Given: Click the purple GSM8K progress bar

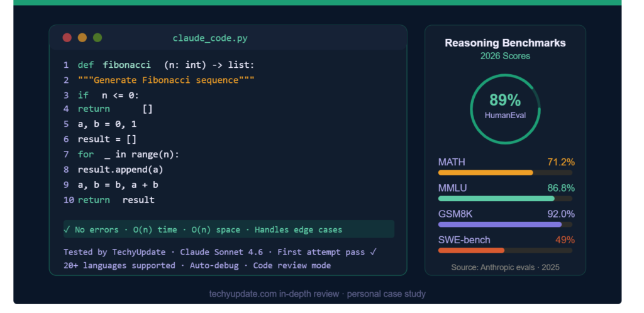Looking at the screenshot, I should coord(505,224).
